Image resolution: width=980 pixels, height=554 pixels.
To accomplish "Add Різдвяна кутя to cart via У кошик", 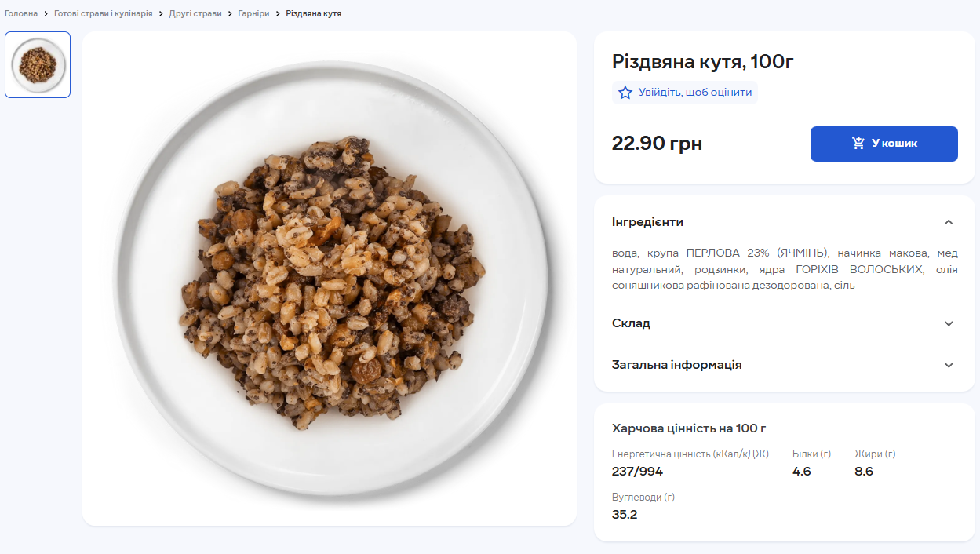I will pos(884,144).
